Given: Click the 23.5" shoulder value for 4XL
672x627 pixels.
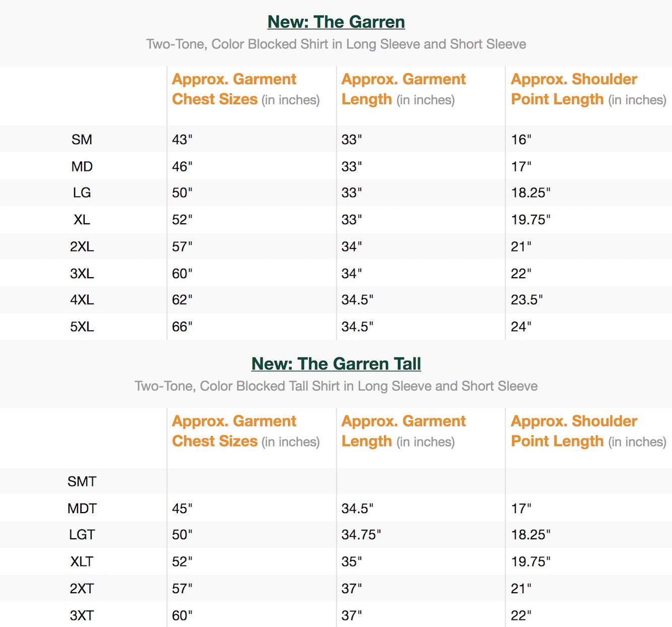Looking at the screenshot, I should (x=526, y=300).
